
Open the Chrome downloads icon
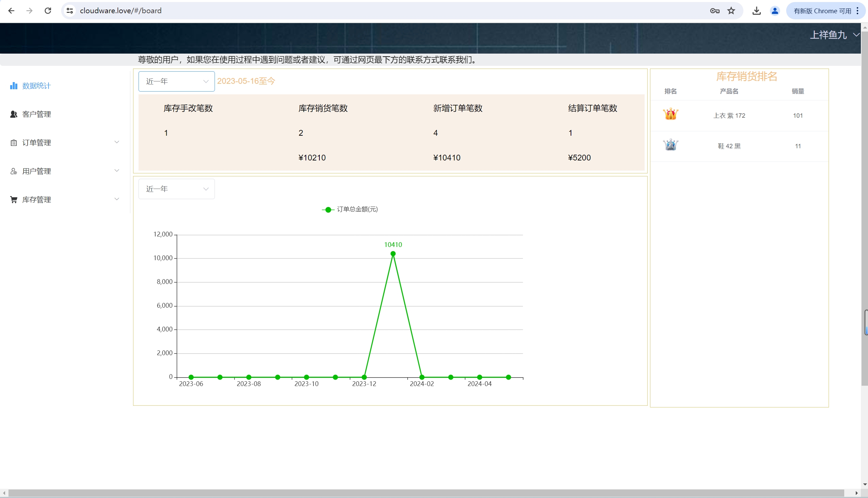tap(756, 11)
